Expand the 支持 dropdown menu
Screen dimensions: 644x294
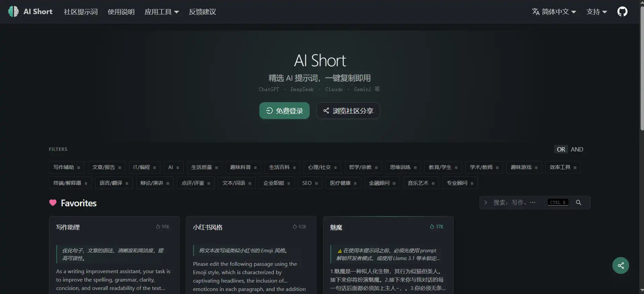coord(597,12)
